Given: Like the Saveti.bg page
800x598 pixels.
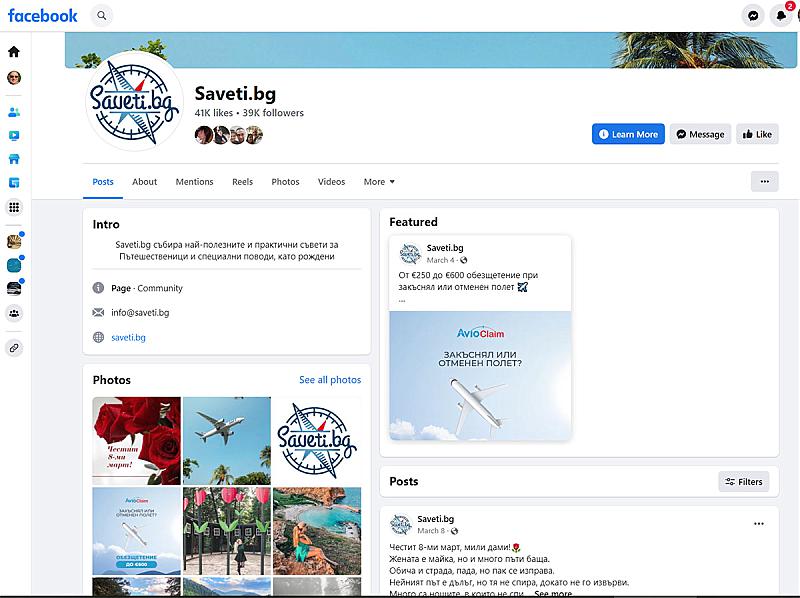Looking at the screenshot, I should pyautogui.click(x=757, y=134).
